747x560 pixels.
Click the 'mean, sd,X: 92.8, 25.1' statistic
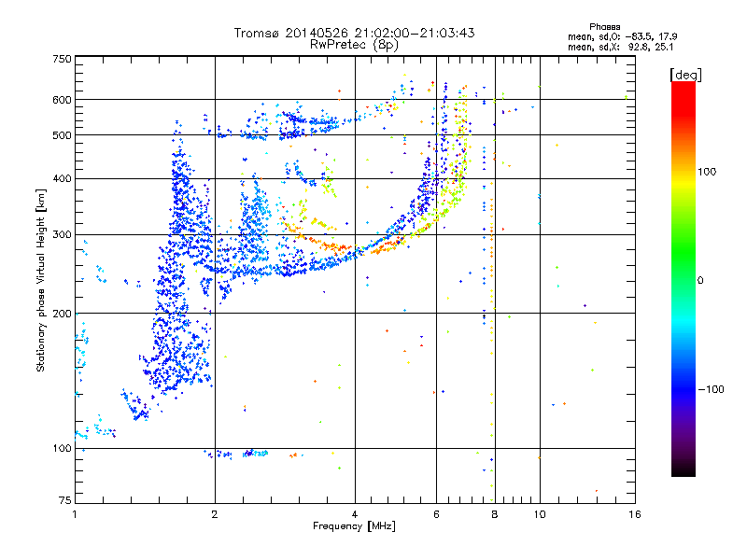[620, 48]
